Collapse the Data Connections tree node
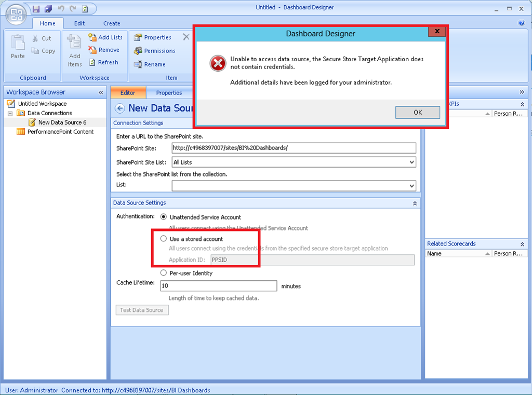532x395 pixels. point(10,113)
